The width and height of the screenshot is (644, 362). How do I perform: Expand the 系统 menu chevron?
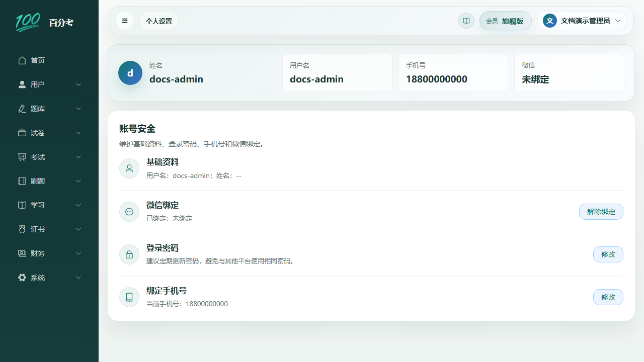(78, 278)
